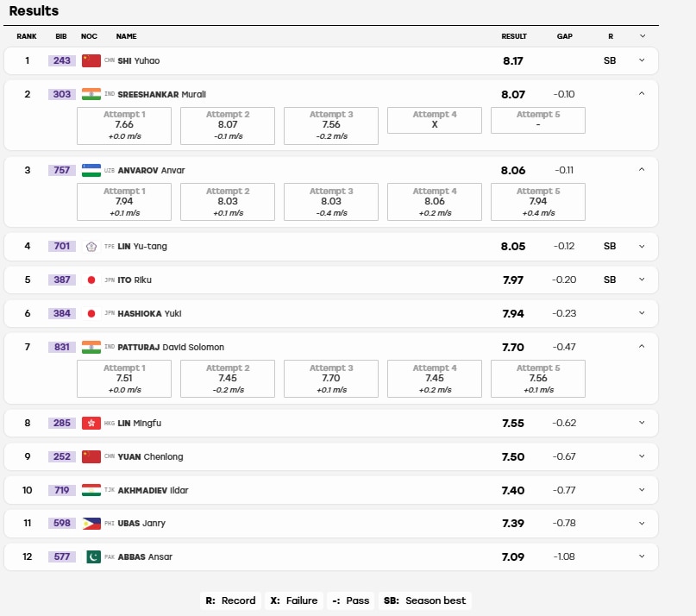Click the RANK column header

point(27,36)
